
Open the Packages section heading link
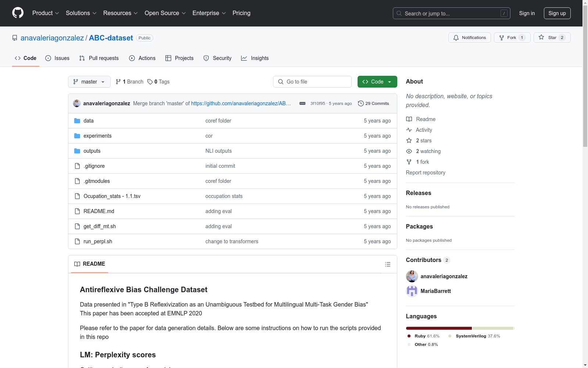pos(419,226)
